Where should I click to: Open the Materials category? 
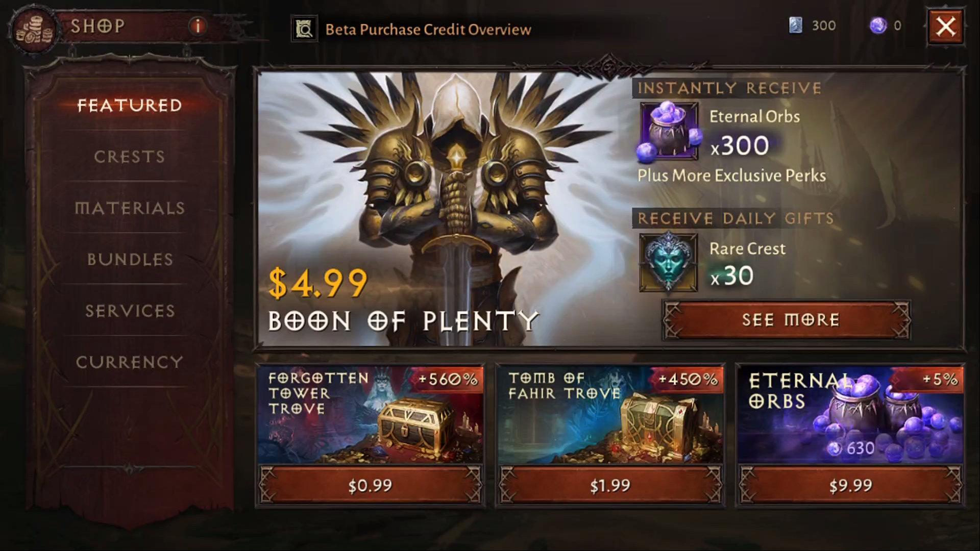pyautogui.click(x=130, y=208)
